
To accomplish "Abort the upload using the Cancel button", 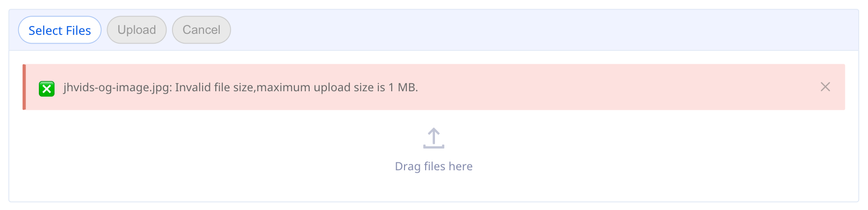I will point(201,30).
